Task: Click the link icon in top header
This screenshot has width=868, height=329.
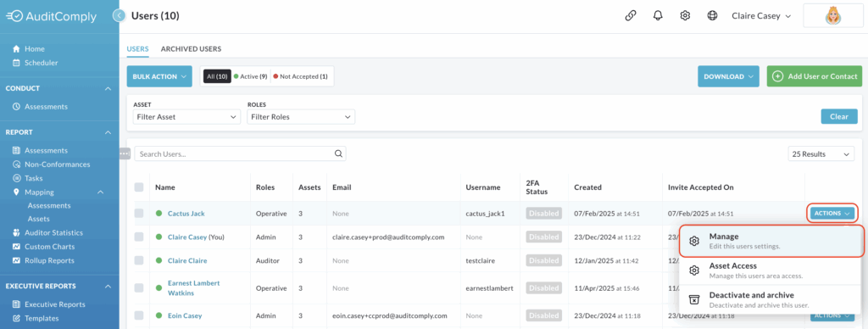Action: click(630, 15)
